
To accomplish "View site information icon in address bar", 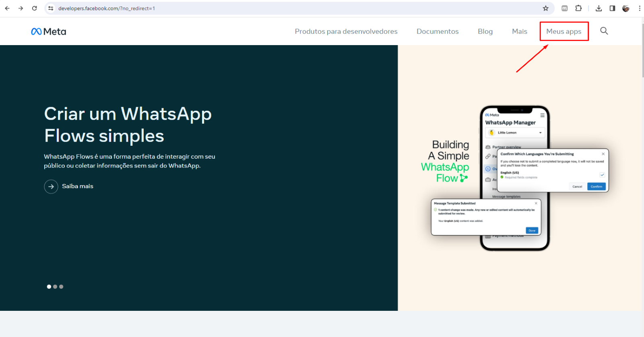I will click(x=51, y=8).
